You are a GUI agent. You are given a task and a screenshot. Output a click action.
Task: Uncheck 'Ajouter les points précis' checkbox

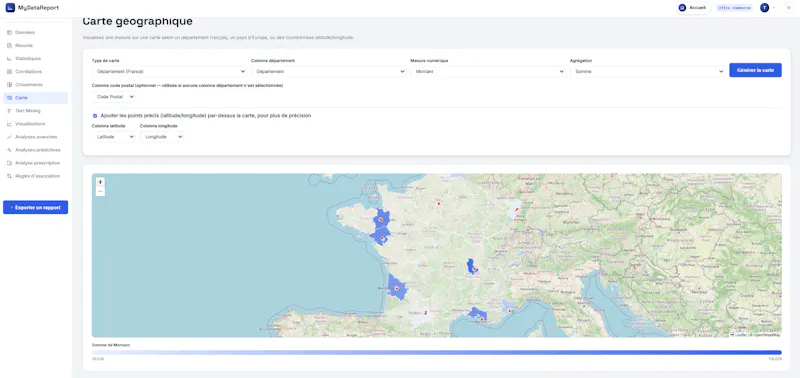pos(95,116)
